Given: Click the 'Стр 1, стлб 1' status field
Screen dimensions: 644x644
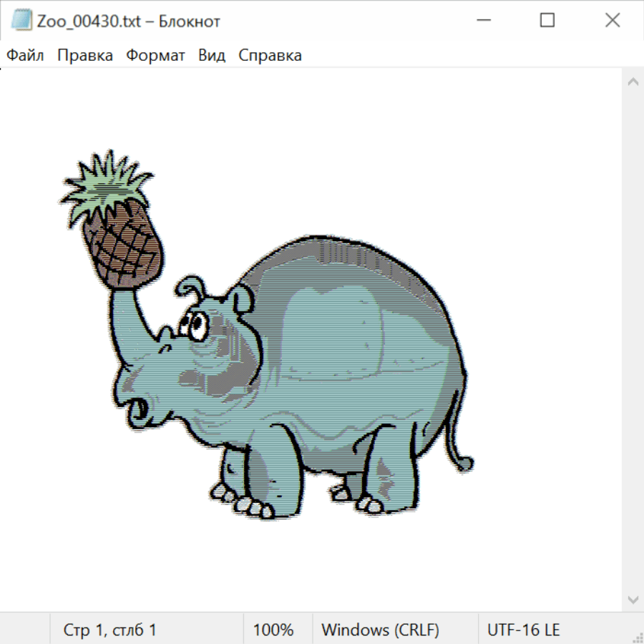Looking at the screenshot, I should click(x=110, y=630).
